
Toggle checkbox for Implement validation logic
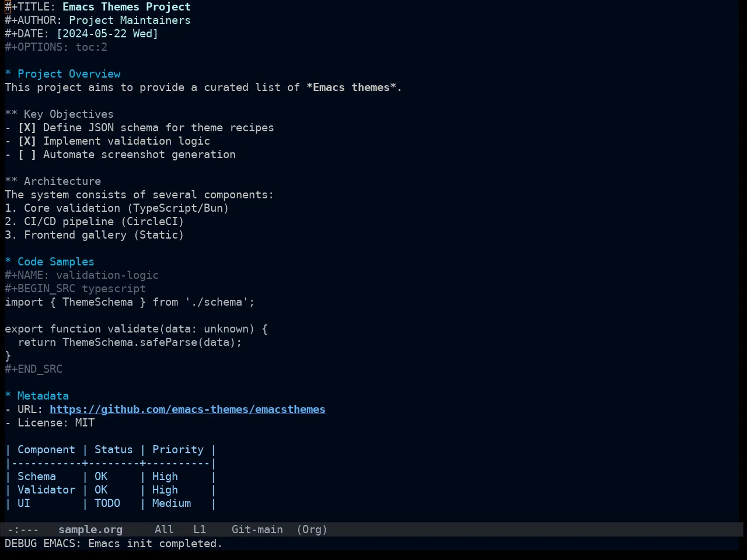point(27,141)
